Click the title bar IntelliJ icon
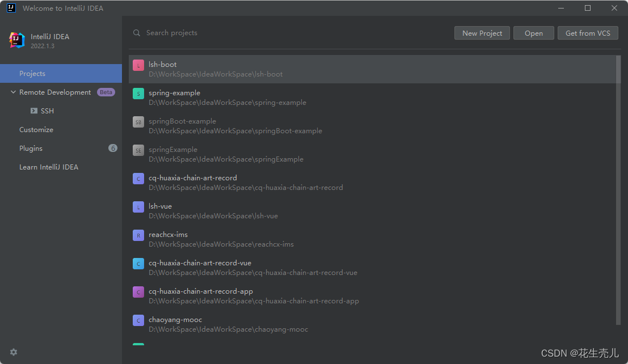628x364 pixels. point(11,8)
